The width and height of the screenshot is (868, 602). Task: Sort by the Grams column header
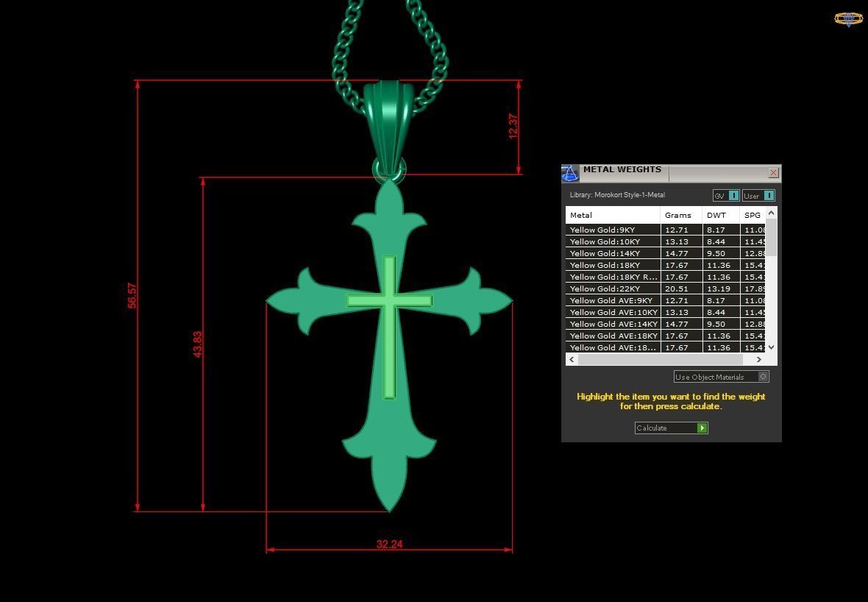[x=681, y=215]
